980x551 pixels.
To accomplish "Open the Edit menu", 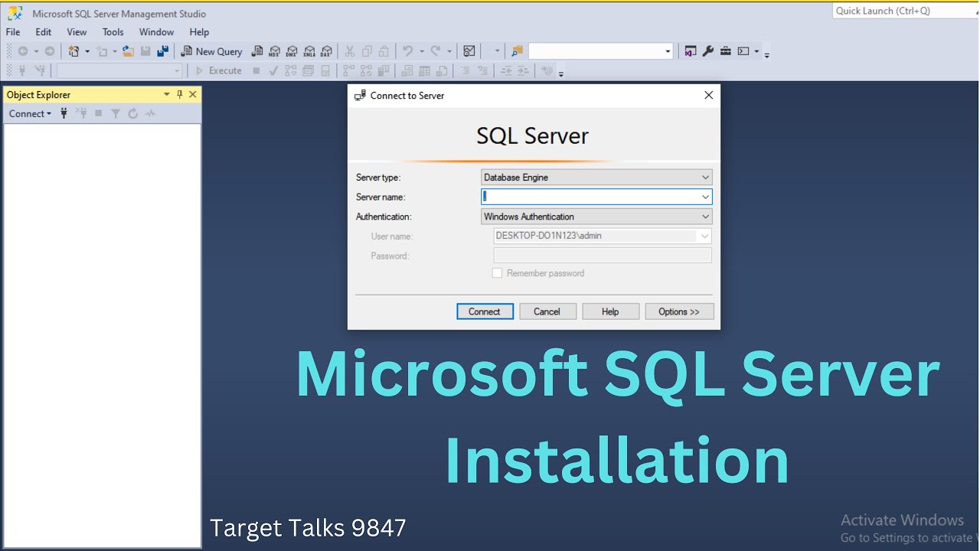I will (x=44, y=32).
